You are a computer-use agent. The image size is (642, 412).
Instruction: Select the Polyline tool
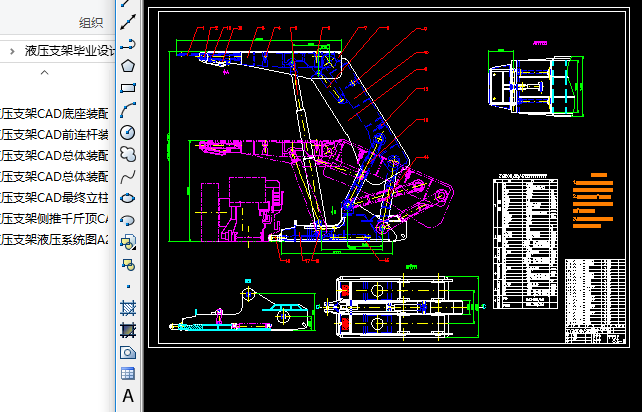(128, 44)
